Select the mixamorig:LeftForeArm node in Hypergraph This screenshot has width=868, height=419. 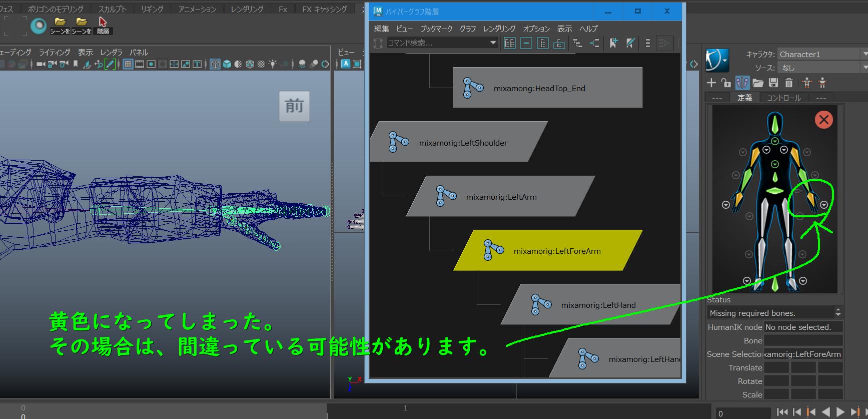tap(548, 250)
